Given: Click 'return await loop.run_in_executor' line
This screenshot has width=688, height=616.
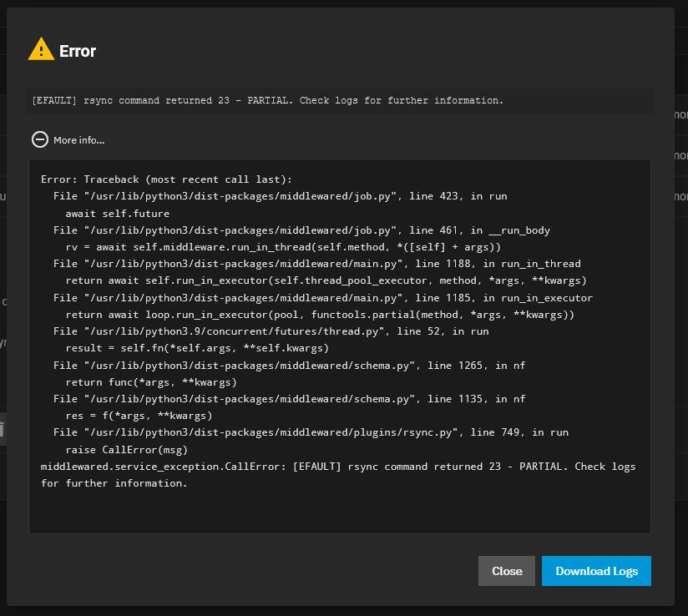Looking at the screenshot, I should [x=320, y=315].
